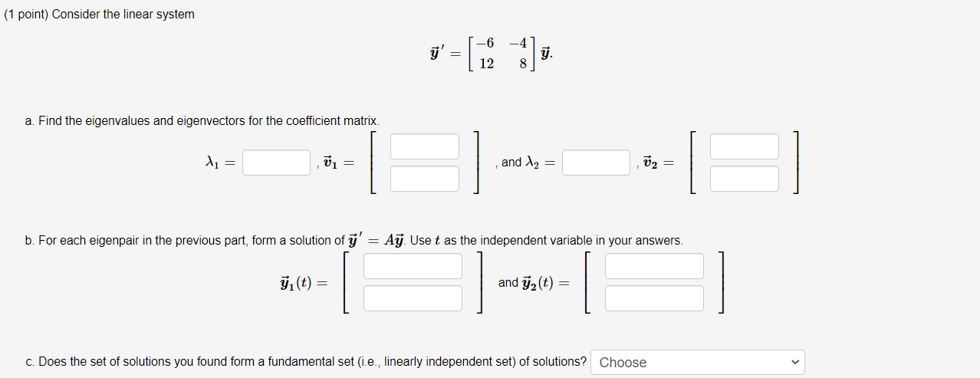
Task: Select the bottom entry of vector v1
Action: 425,179
